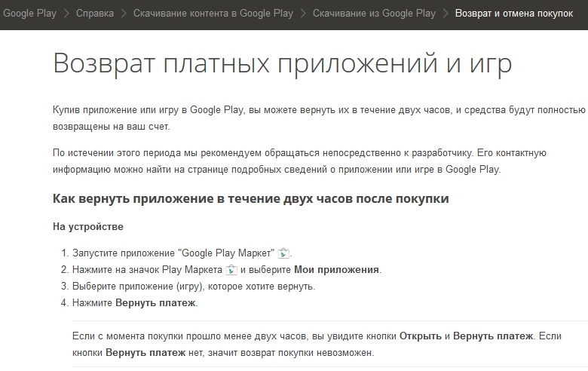Go to the Справка breadcrumb
The height and width of the screenshot is (371, 588).
tap(95, 14)
